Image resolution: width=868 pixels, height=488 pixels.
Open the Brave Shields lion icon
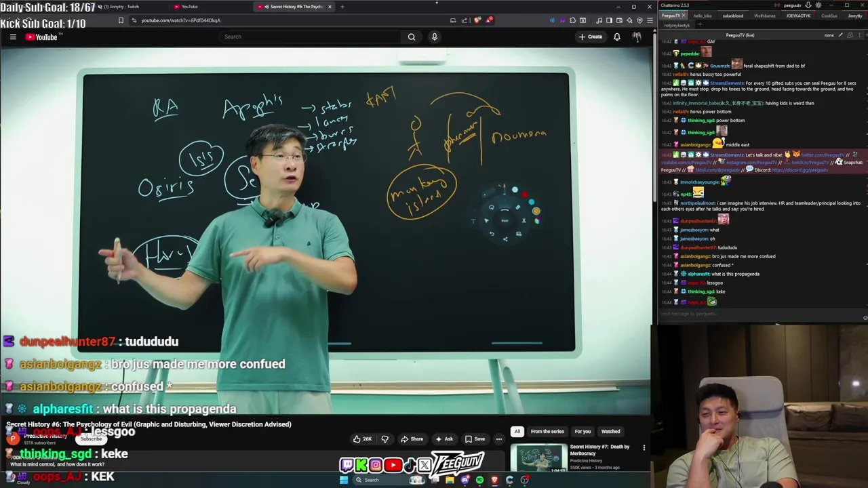click(x=477, y=20)
